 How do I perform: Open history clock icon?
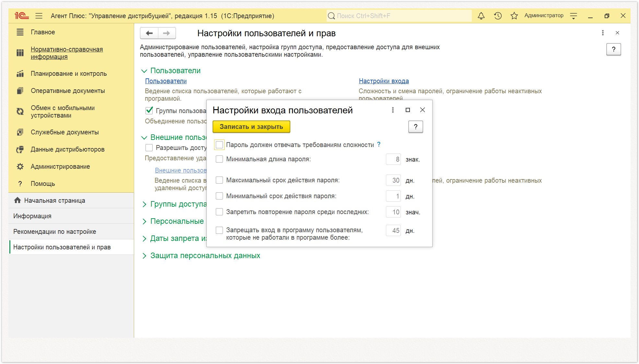498,16
